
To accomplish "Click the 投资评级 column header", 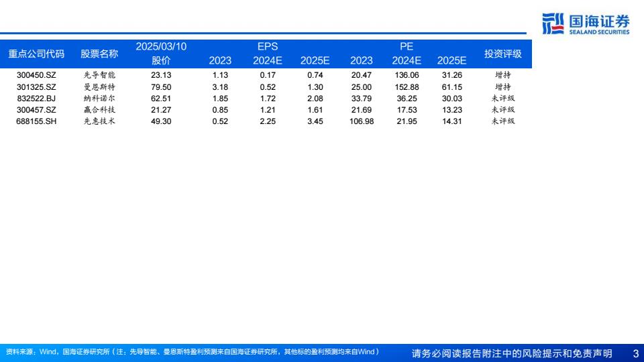I will 503,54.
